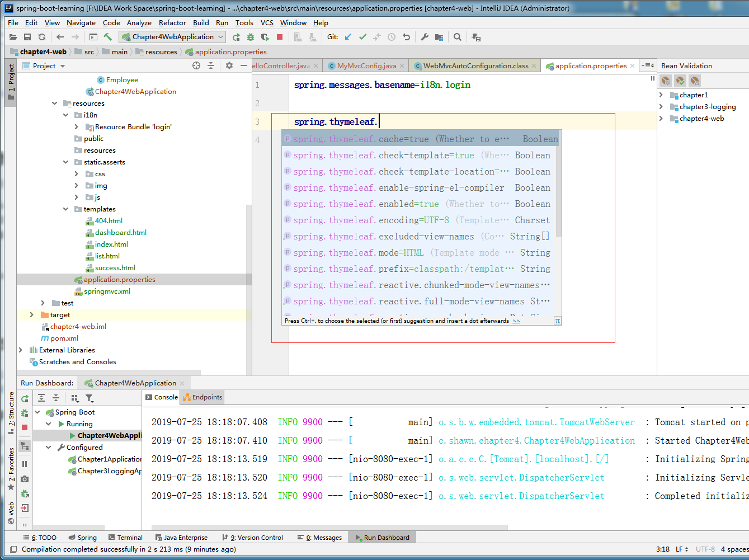The height and width of the screenshot is (560, 749).
Task: Expand the css folder
Action: click(x=77, y=174)
